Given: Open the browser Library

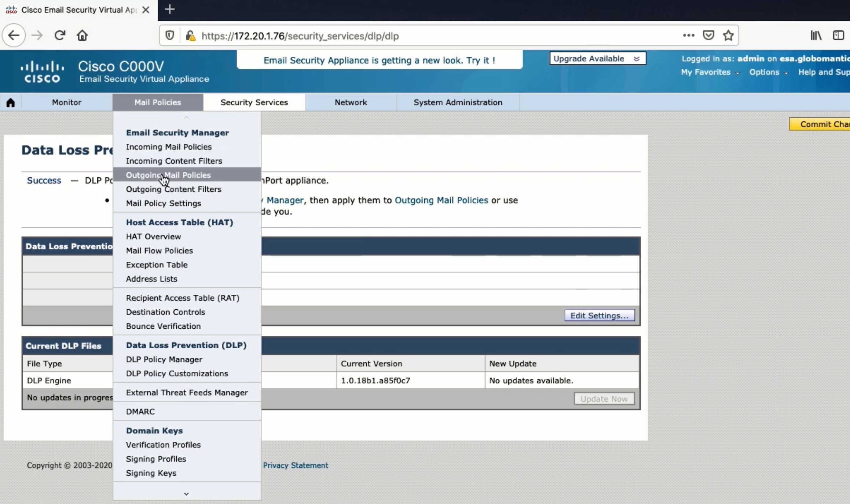Looking at the screenshot, I should [x=816, y=36].
